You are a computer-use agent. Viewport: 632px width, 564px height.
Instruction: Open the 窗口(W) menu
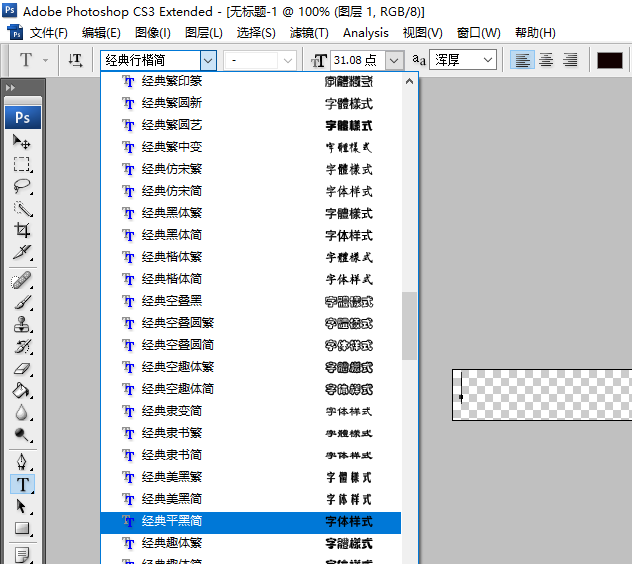[x=478, y=33]
